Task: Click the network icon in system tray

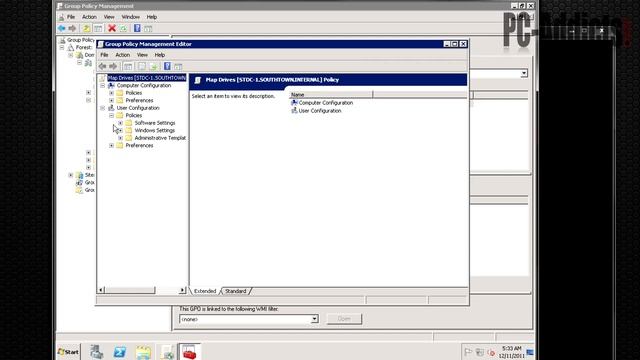Action: coord(480,352)
